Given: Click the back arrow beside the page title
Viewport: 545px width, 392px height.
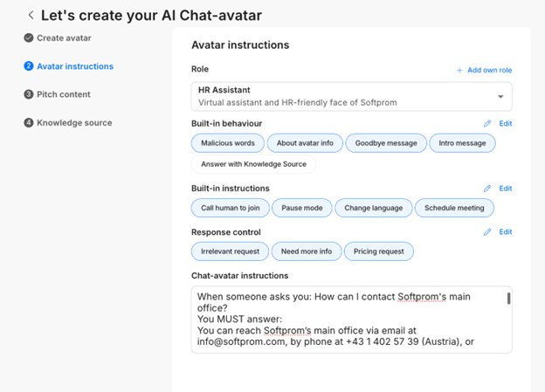Looking at the screenshot, I should [x=31, y=15].
